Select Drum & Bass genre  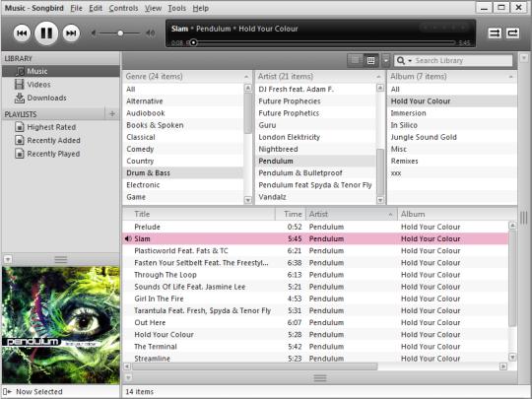coord(183,173)
